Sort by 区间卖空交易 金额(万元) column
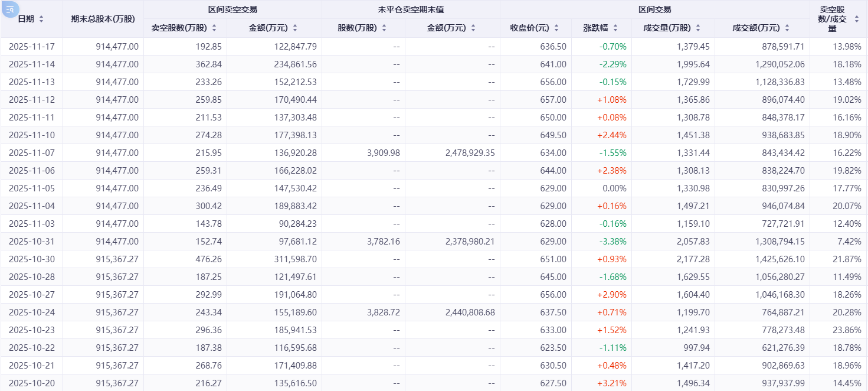The height and width of the screenshot is (391, 868). (x=294, y=28)
